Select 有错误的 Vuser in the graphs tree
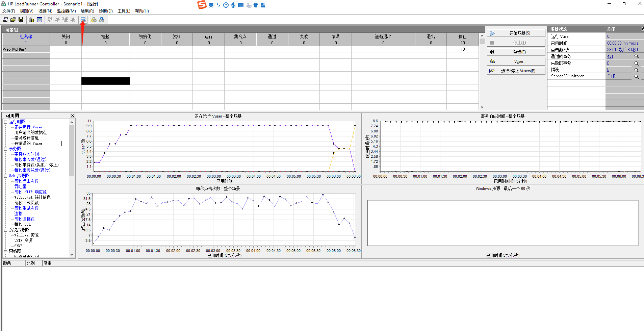 [x=29, y=143]
